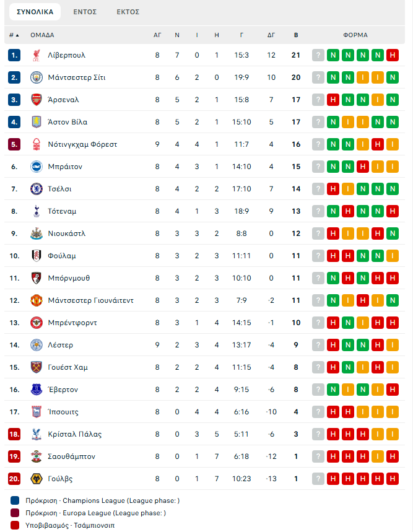Click the Wolves crest icon

(x=37, y=479)
